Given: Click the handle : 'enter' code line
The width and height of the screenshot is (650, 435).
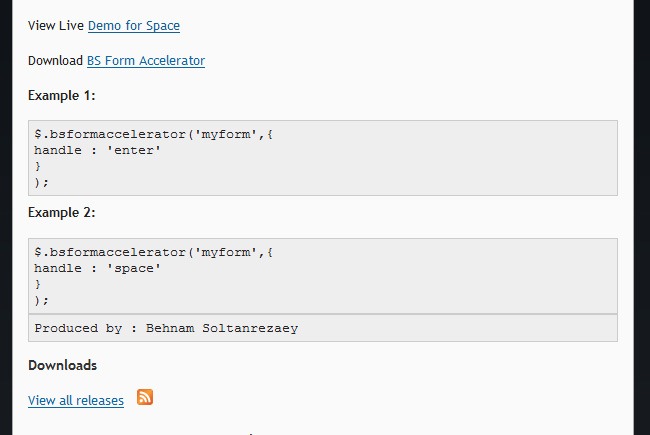Looking at the screenshot, I should [98, 150].
